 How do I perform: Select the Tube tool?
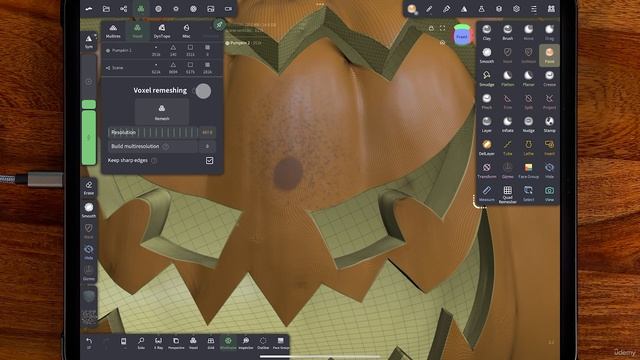pyautogui.click(x=507, y=147)
